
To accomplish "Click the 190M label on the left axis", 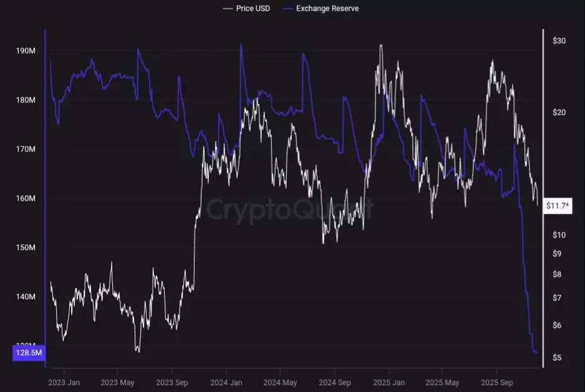I will click(25, 51).
